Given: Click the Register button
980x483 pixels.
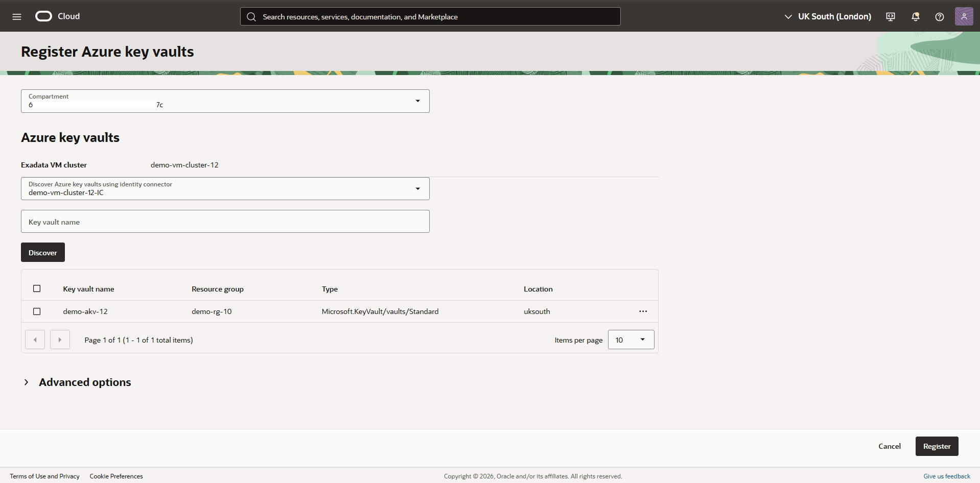Looking at the screenshot, I should 937,446.
